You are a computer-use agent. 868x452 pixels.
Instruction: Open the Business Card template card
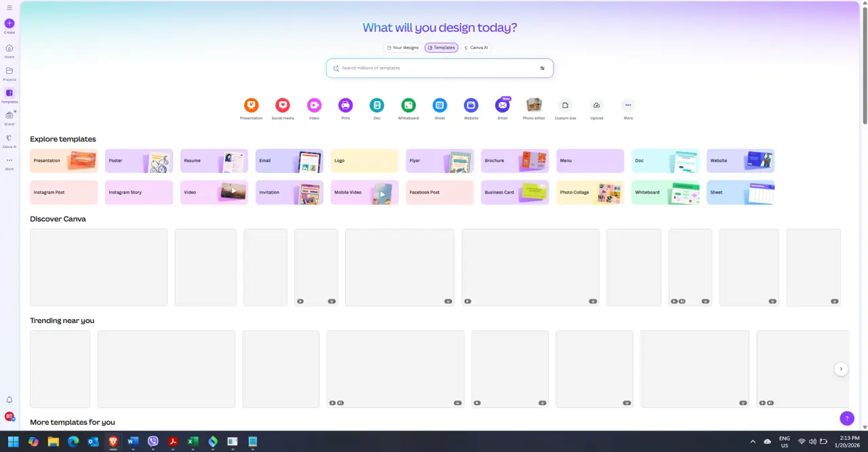pos(515,193)
